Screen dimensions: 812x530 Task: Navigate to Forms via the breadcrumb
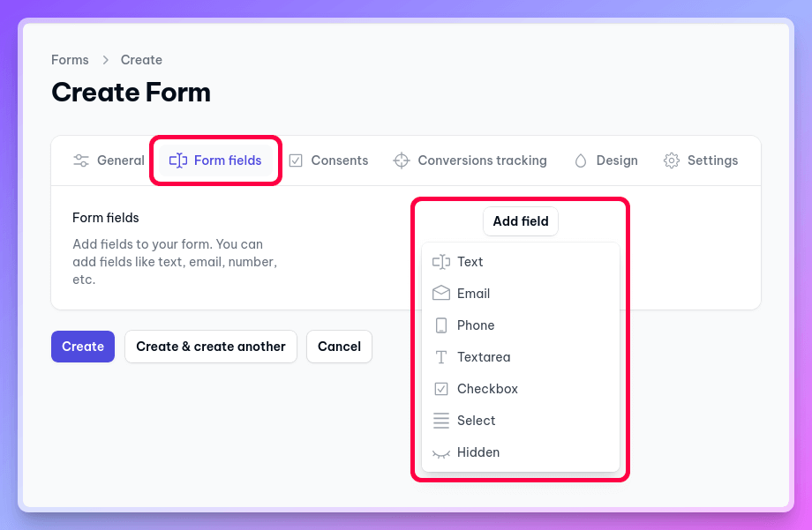pos(70,60)
